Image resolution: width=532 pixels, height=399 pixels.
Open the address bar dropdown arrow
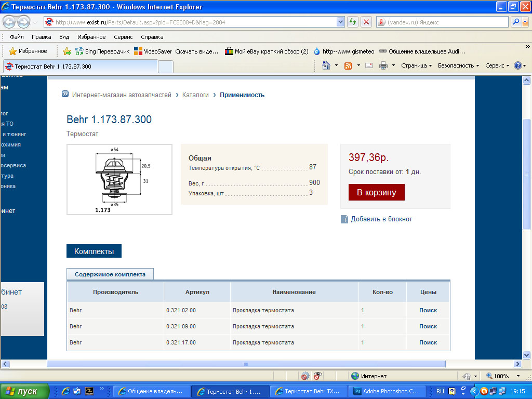(x=340, y=22)
